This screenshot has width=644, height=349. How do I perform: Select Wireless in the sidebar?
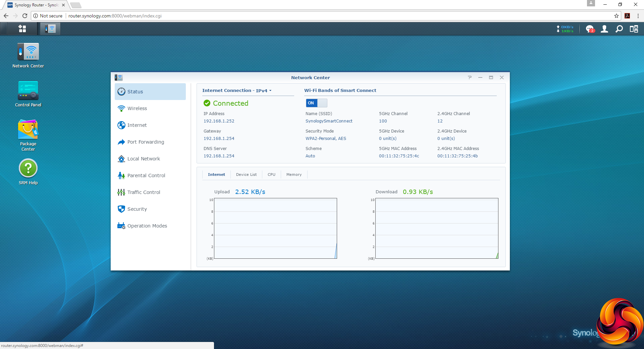(137, 108)
